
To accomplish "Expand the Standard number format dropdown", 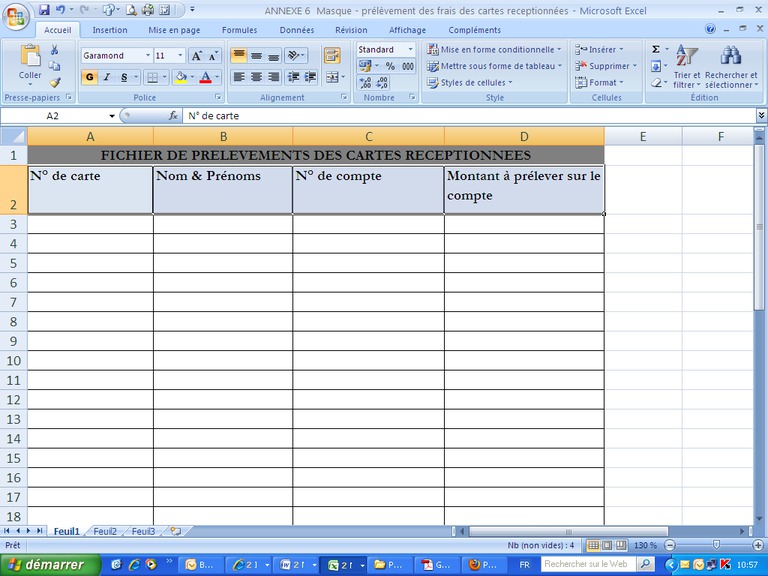I will (410, 49).
